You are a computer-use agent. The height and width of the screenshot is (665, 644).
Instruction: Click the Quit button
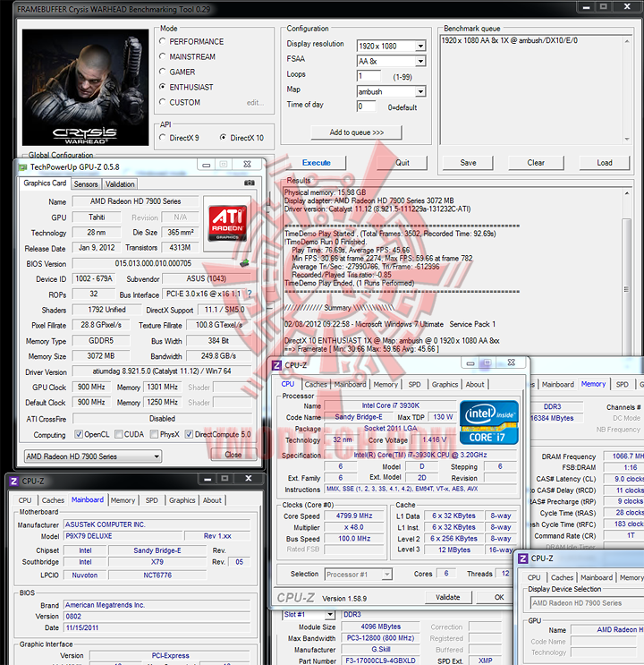point(402,163)
